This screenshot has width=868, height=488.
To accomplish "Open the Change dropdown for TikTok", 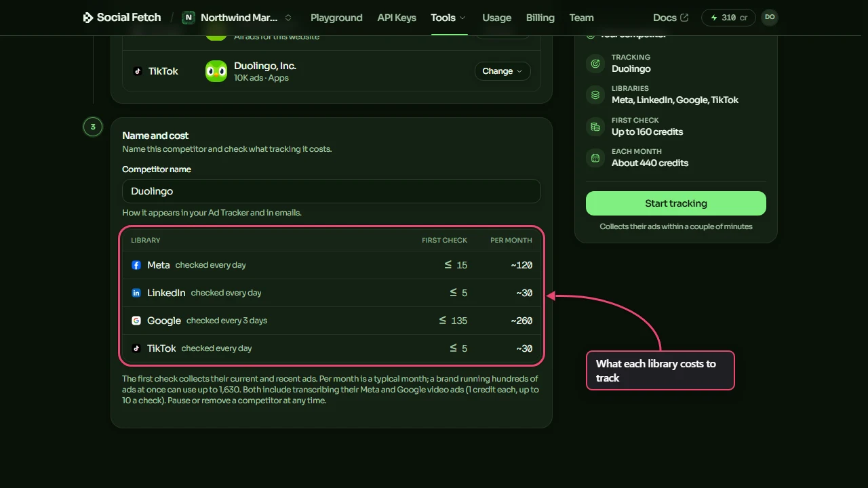I will click(x=502, y=71).
